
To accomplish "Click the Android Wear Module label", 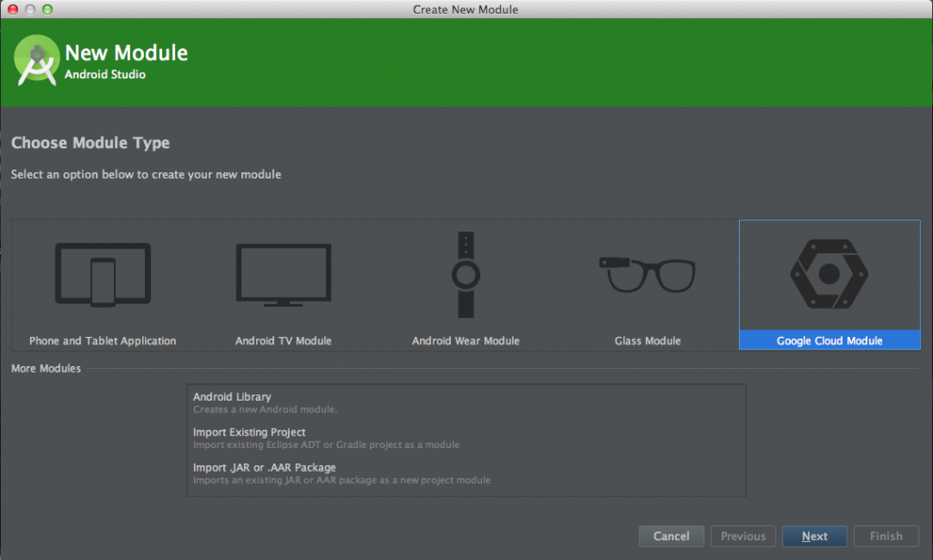I will click(466, 341).
